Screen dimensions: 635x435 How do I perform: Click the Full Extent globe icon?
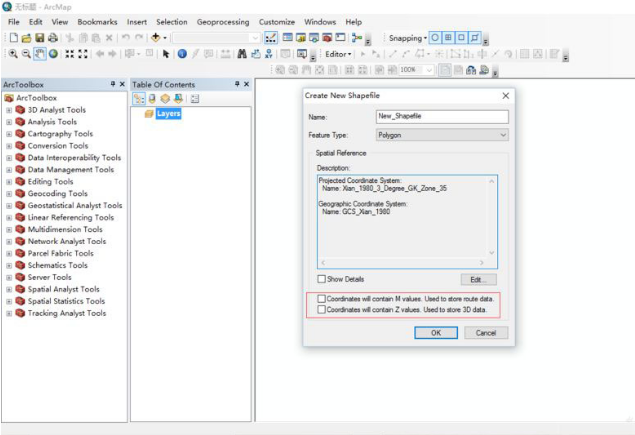coord(53,54)
